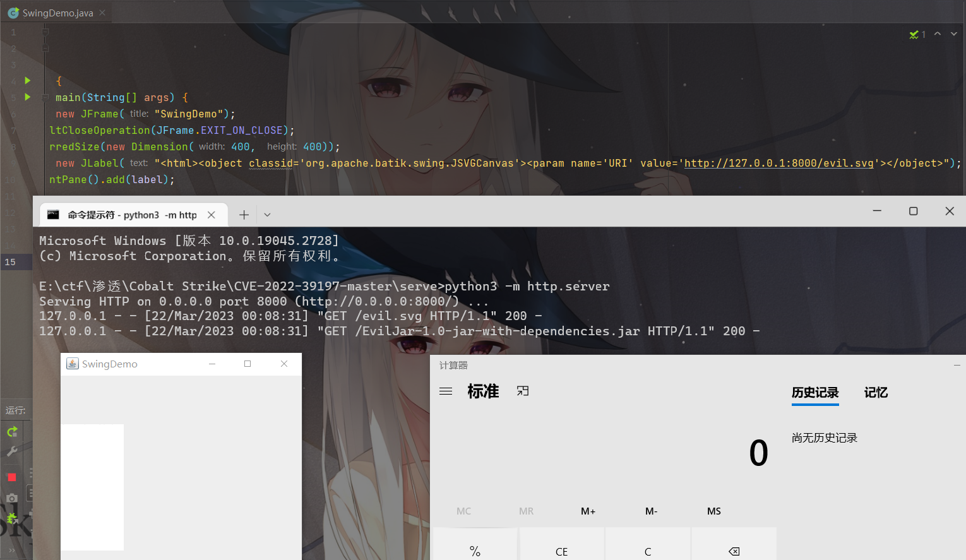Click the 尚无历史记录 text in Calculator
The height and width of the screenshot is (560, 966).
(x=825, y=438)
